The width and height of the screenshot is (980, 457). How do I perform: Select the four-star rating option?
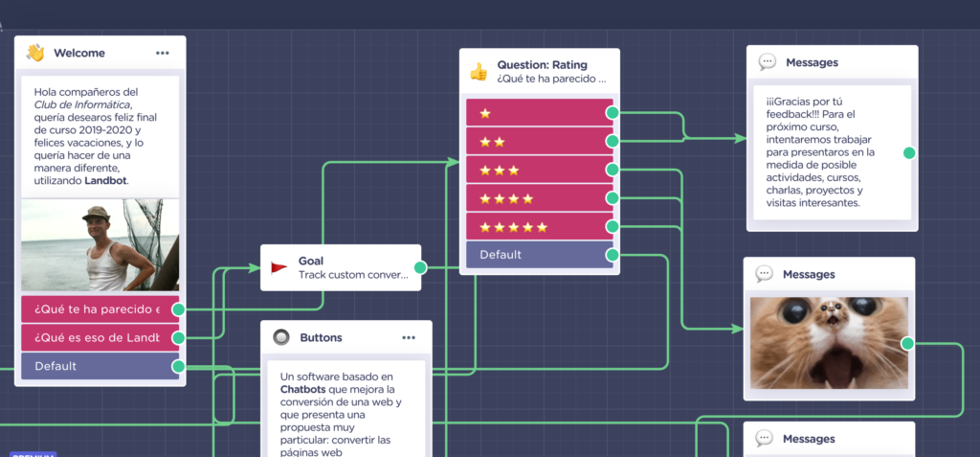click(x=538, y=198)
